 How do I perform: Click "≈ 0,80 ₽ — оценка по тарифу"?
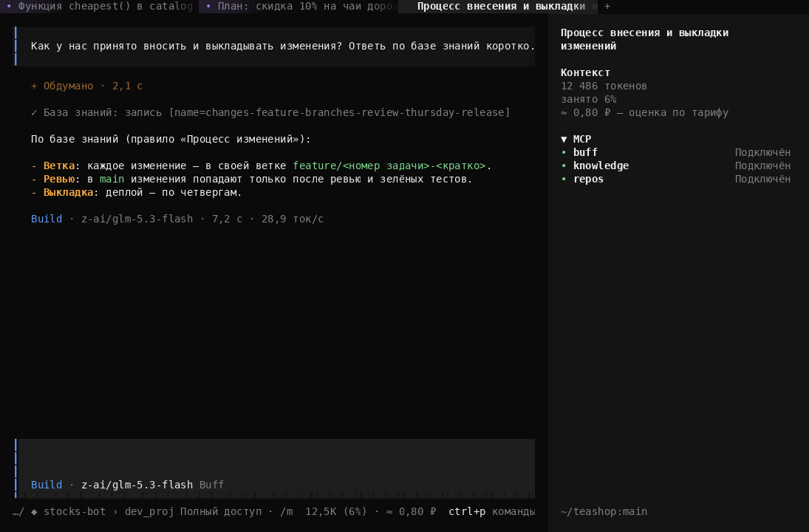(644, 112)
